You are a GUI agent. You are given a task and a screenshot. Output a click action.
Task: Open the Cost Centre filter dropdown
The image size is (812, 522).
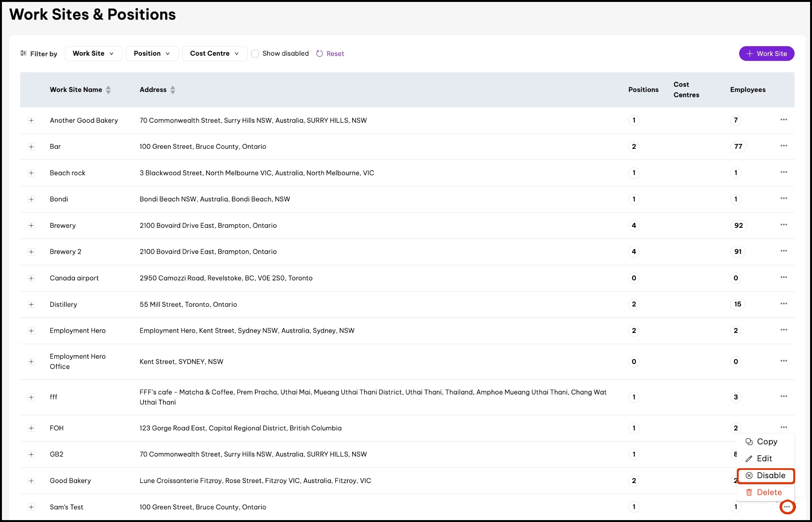pos(214,53)
